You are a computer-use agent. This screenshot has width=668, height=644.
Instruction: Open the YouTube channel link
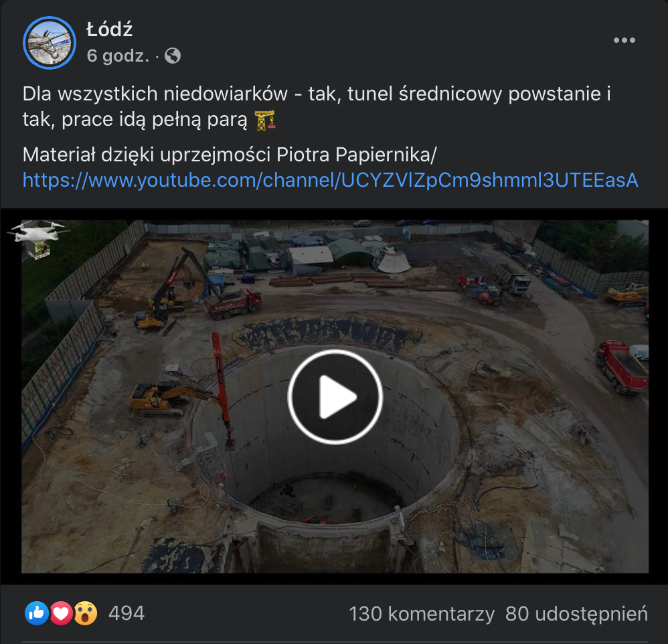(330, 180)
